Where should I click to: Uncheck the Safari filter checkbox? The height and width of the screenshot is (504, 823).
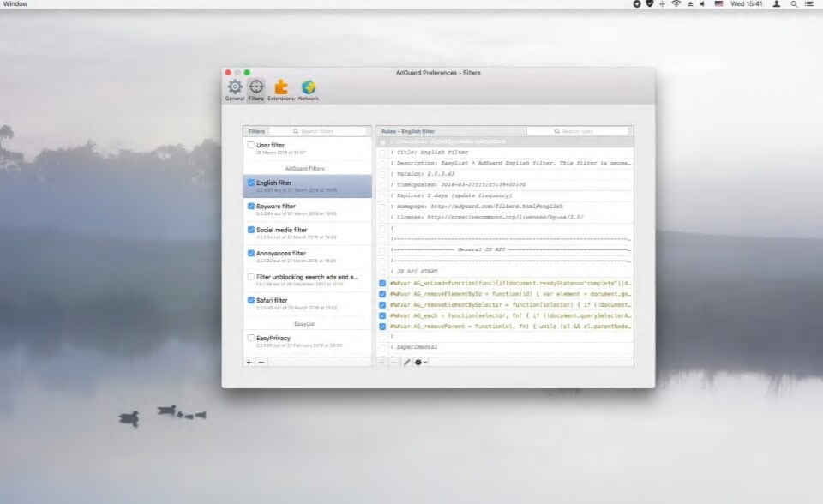(x=251, y=300)
